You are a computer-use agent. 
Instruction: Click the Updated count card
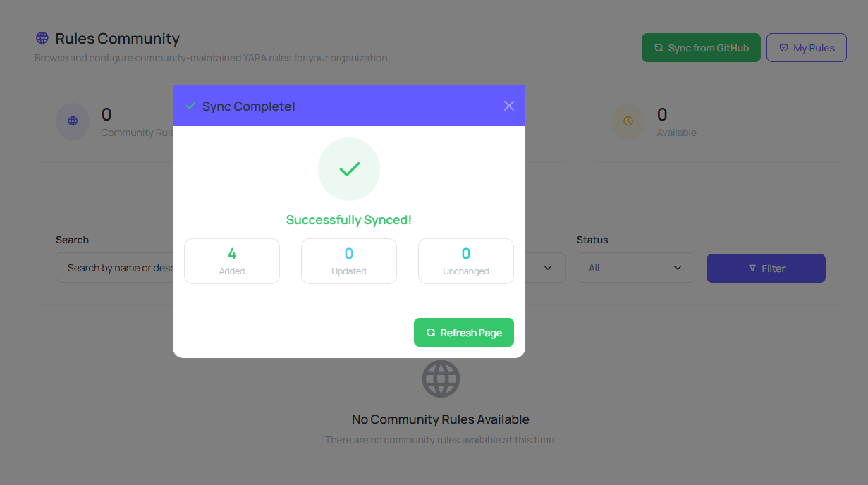(x=349, y=261)
